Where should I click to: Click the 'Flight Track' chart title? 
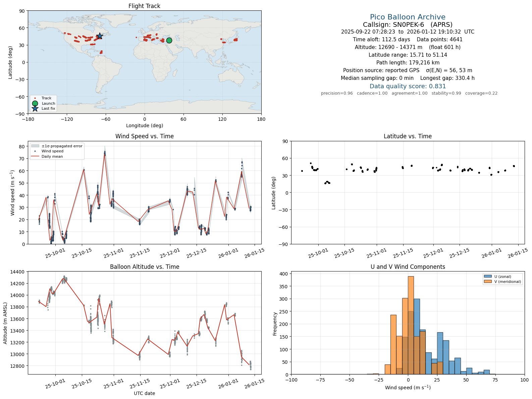coord(145,6)
